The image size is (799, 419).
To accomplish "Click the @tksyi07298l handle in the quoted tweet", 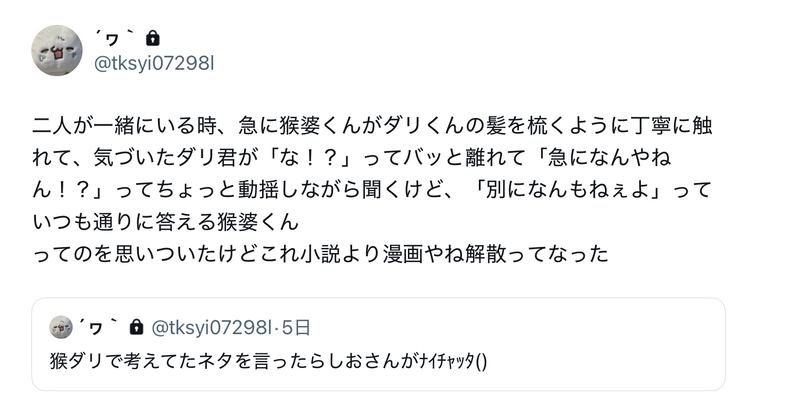I will (x=213, y=326).
